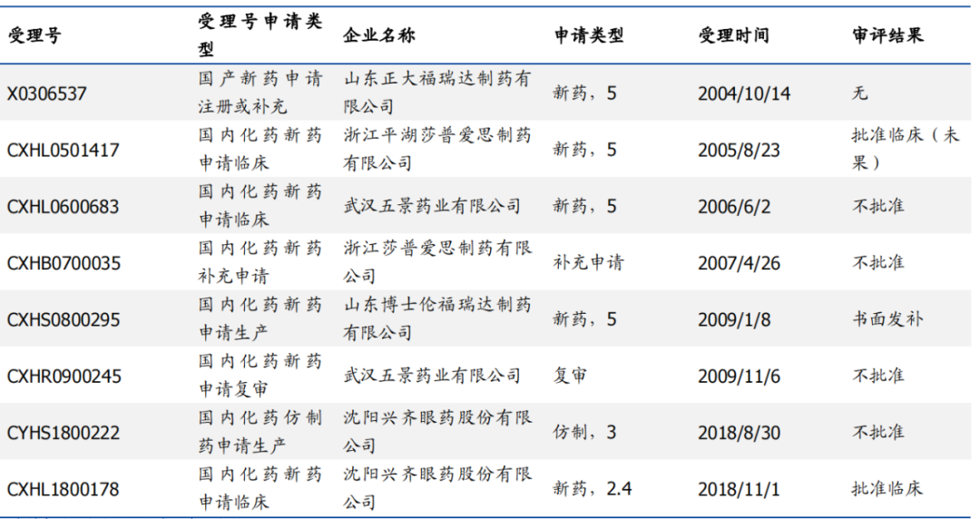Click company 浙江平湖莎普爱思制药有限公司

[437, 149]
